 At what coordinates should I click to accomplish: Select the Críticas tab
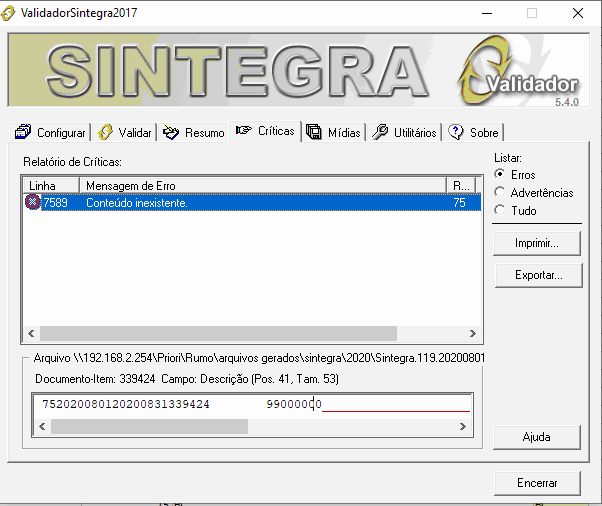point(265,131)
